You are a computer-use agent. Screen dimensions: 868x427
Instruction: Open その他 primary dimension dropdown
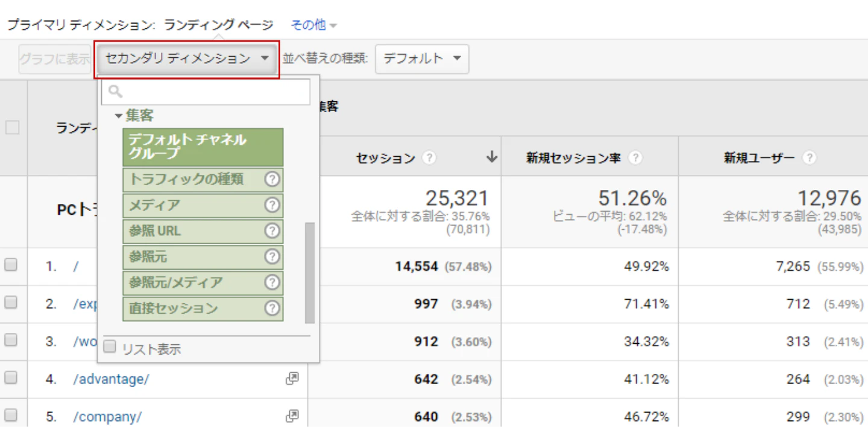pyautogui.click(x=313, y=25)
